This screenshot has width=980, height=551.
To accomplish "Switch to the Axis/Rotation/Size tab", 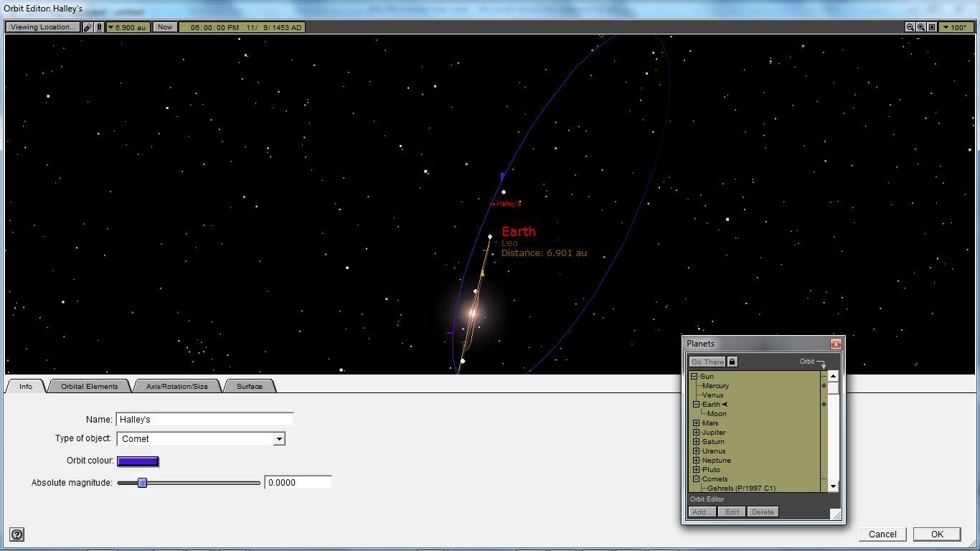I will [177, 386].
